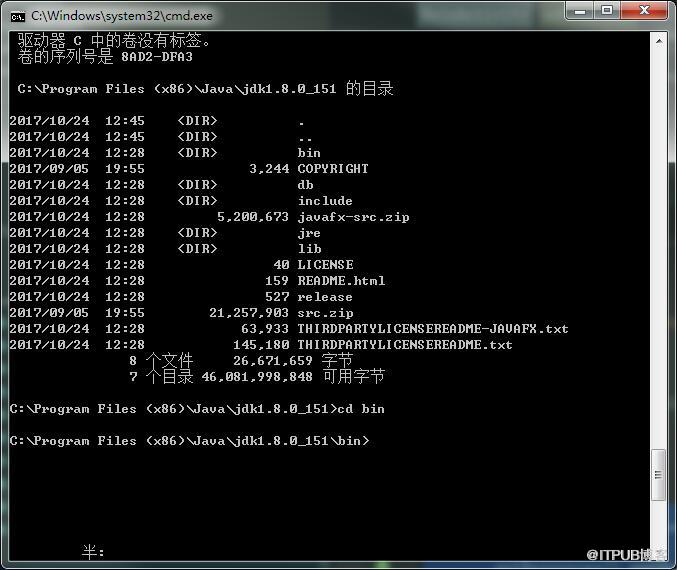
Task: Maximize the cmd.exe window
Action: click(x=607, y=10)
